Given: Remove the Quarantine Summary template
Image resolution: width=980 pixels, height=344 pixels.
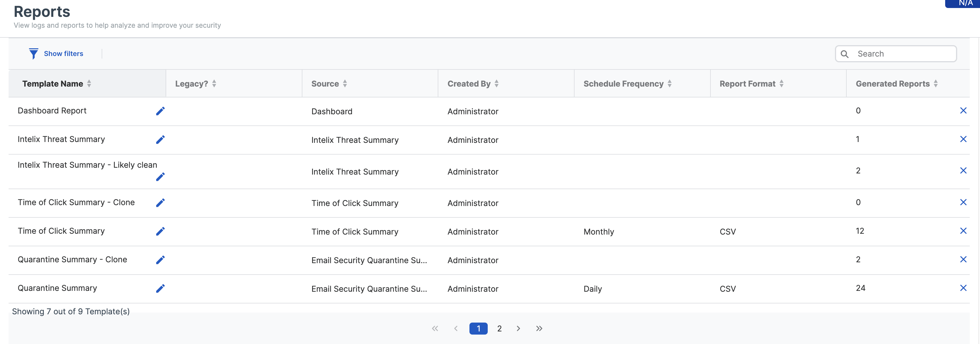Looking at the screenshot, I should pyautogui.click(x=963, y=288).
